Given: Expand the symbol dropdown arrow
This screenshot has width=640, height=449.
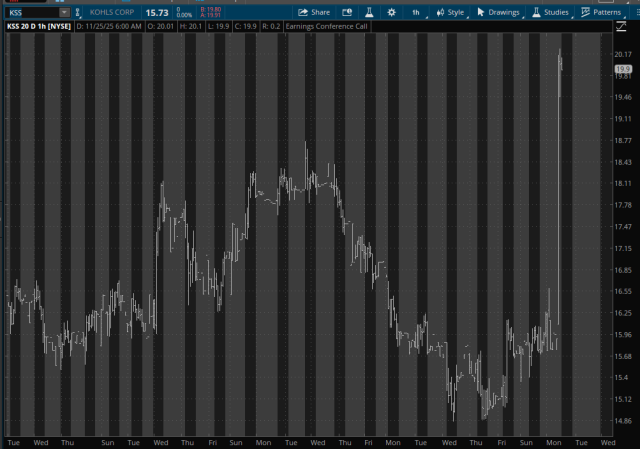Looking at the screenshot, I should 65,12.
